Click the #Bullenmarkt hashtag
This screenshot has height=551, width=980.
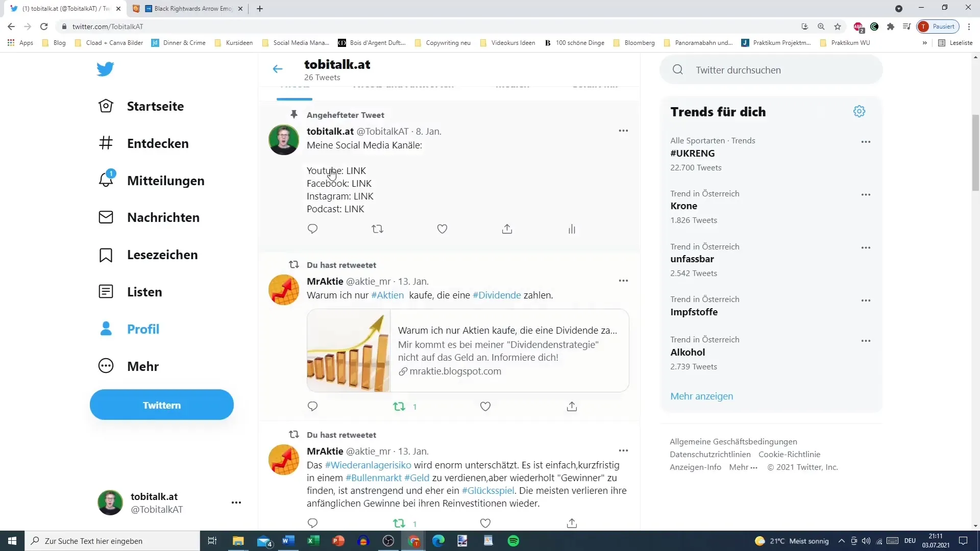coord(374,478)
